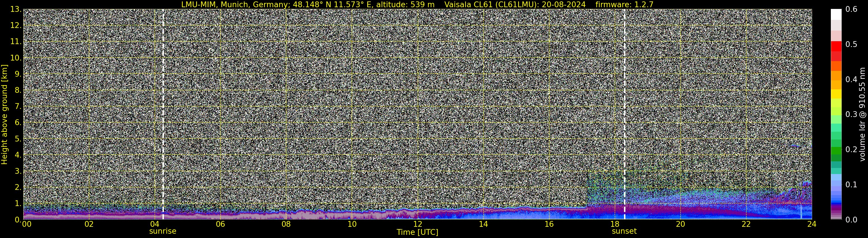Click 'Vaisala CL61 (CL61LMU): 20-08-2024' in title
This screenshot has width=868, height=238.
515,4
